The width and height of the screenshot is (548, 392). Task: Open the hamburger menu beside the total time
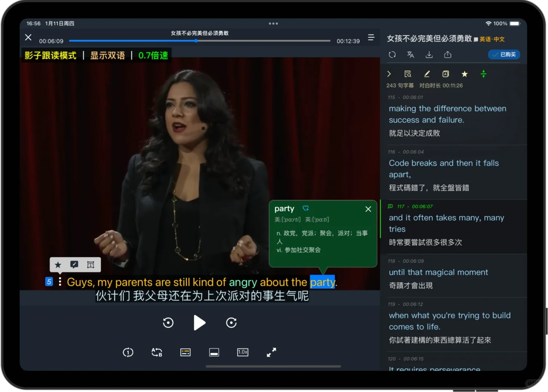371,37
